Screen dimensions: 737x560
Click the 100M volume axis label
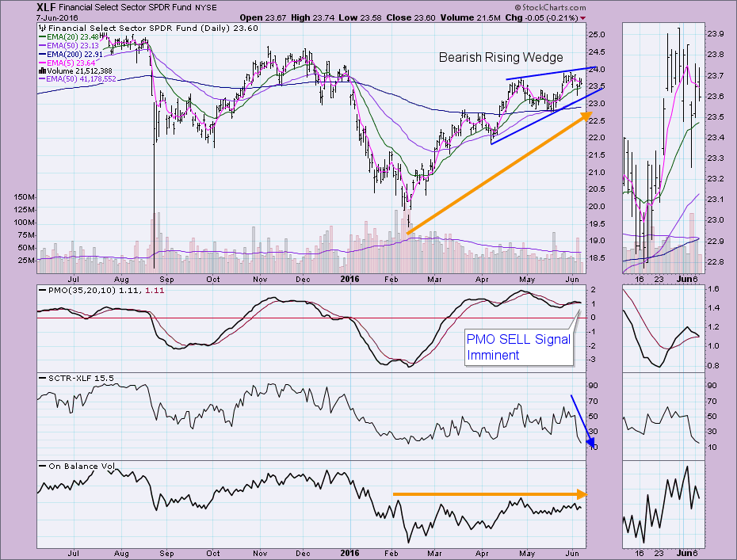point(25,223)
